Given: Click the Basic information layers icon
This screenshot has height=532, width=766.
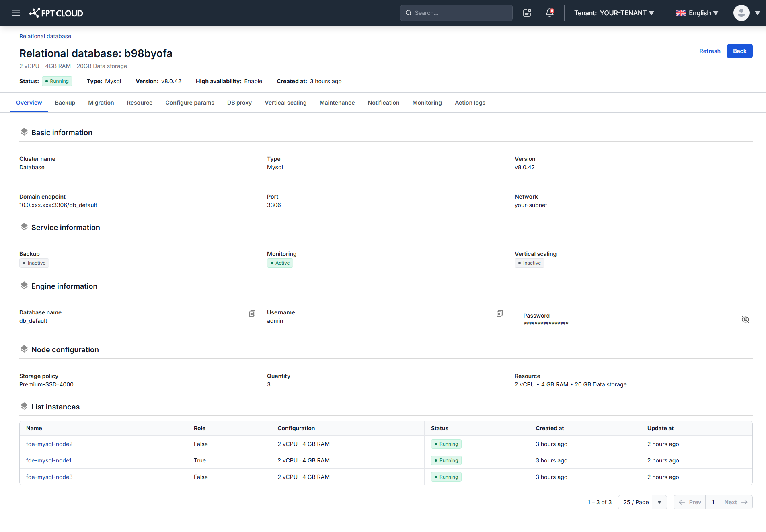Looking at the screenshot, I should pyautogui.click(x=24, y=132).
